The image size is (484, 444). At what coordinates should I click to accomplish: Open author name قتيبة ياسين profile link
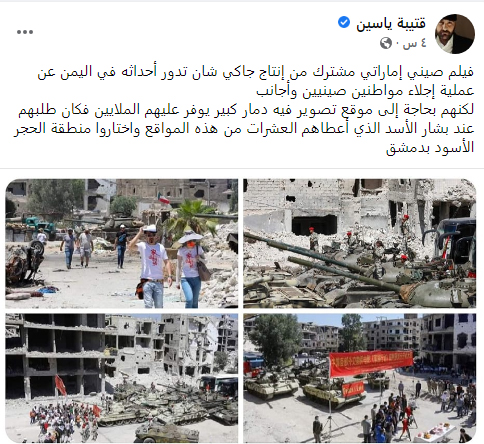coord(391,23)
